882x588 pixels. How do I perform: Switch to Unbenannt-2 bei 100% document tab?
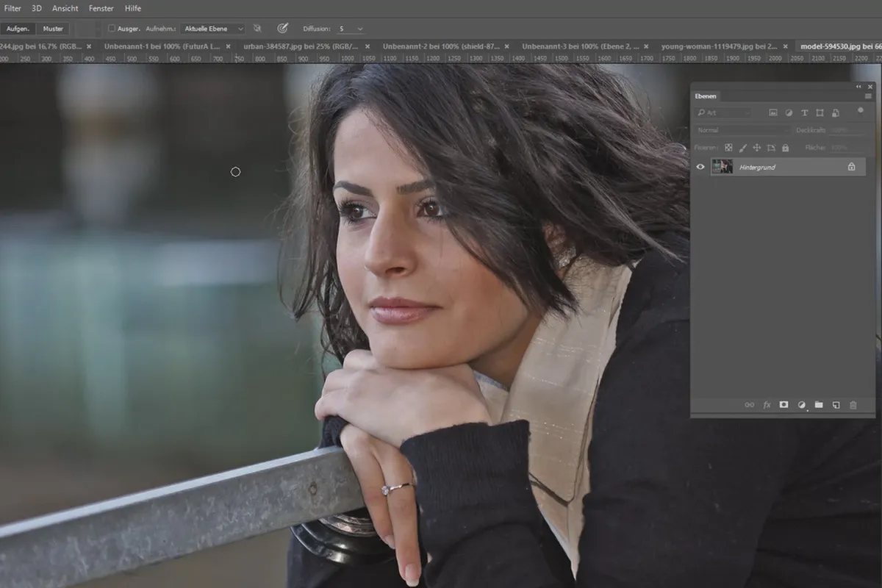[x=441, y=46]
